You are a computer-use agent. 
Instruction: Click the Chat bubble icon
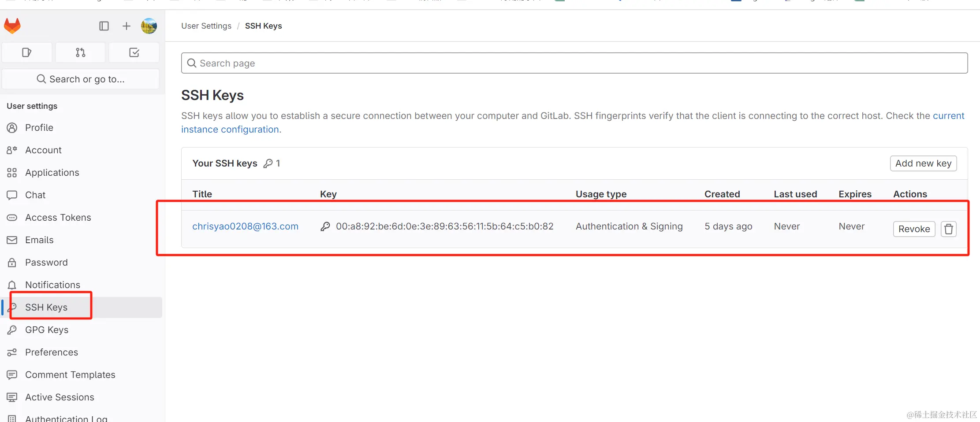click(x=12, y=195)
